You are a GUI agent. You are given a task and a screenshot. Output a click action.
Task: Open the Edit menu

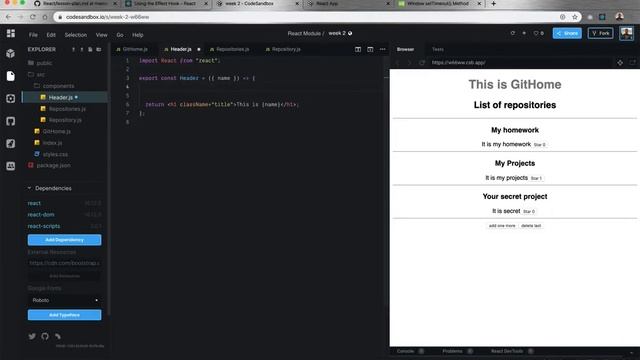[x=51, y=35]
